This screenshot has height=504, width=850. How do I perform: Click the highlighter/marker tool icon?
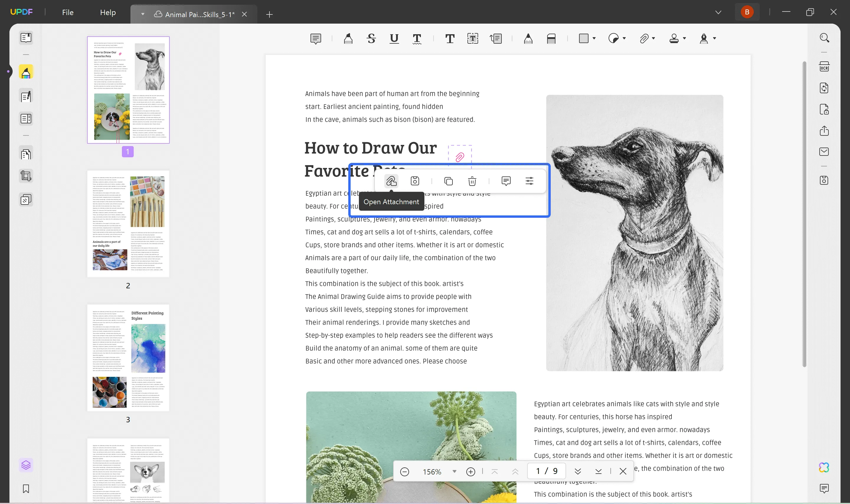click(x=347, y=38)
